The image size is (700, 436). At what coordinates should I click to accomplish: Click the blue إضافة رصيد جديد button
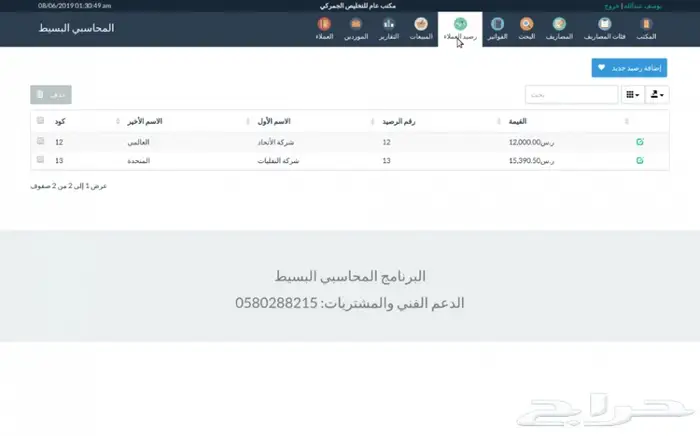pos(629,68)
